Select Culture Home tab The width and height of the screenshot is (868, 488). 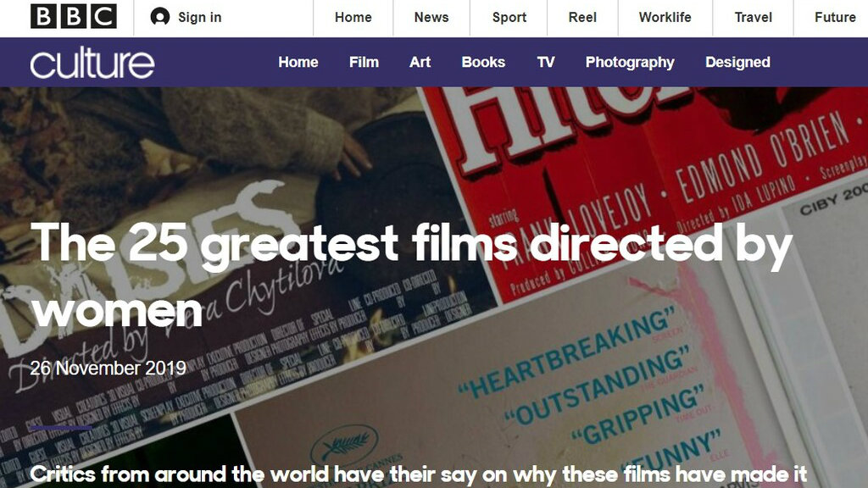point(298,62)
